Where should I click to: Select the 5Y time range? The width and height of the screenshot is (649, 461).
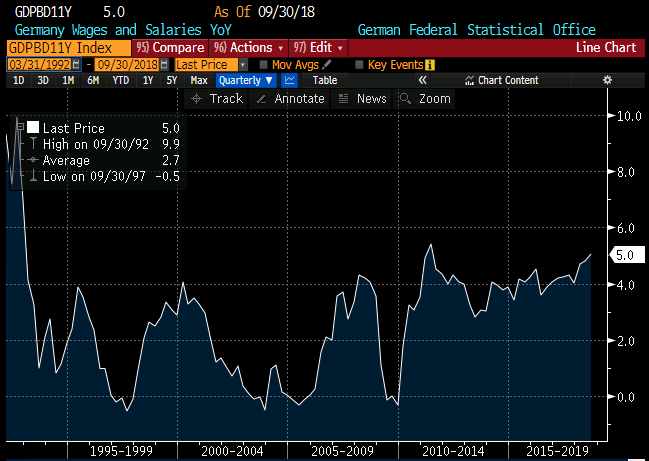tap(172, 80)
